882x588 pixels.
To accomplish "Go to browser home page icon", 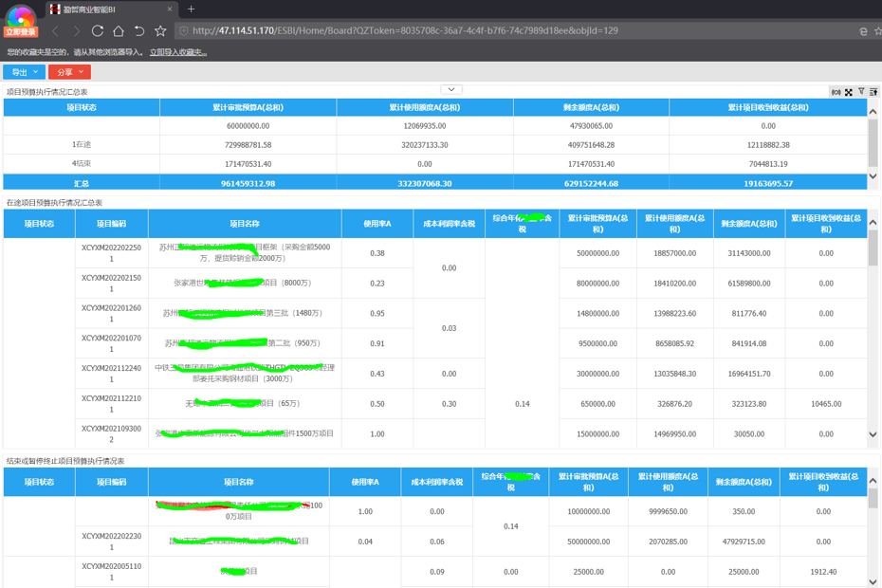I will [119, 30].
